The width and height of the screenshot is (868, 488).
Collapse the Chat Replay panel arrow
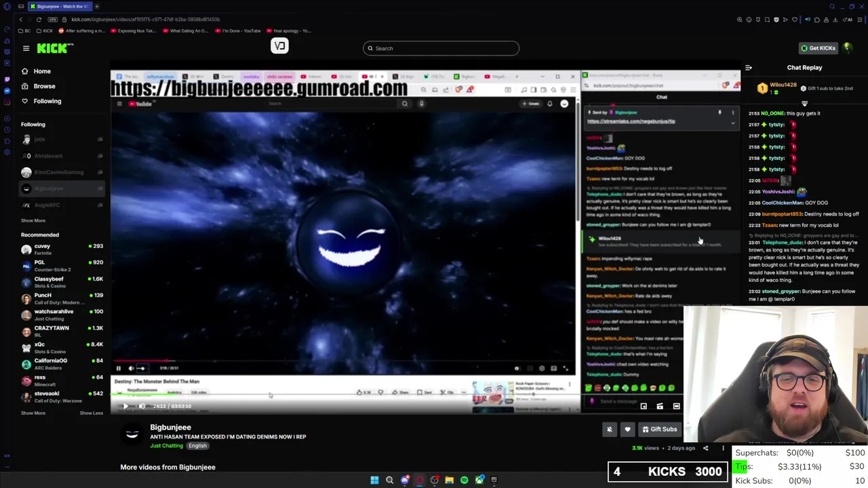coord(749,68)
